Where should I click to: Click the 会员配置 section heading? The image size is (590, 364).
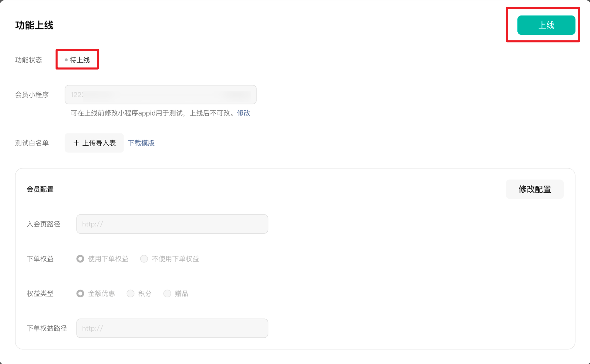pyautogui.click(x=40, y=189)
